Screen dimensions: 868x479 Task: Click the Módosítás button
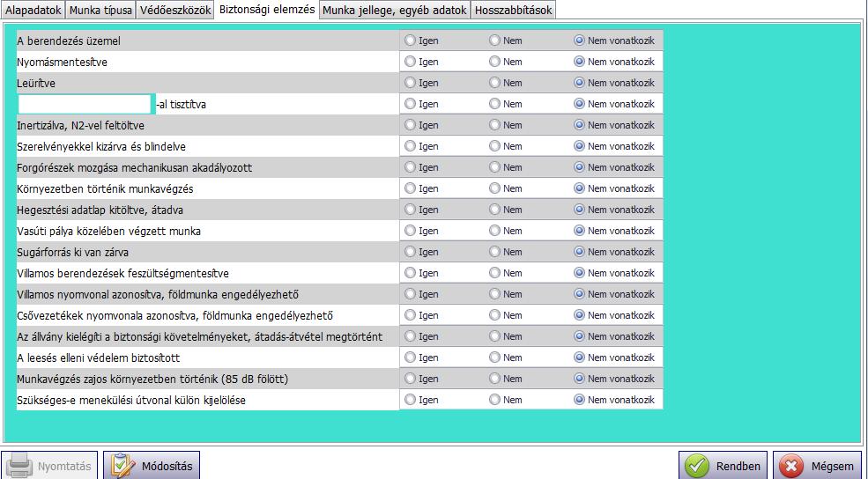pos(152,466)
